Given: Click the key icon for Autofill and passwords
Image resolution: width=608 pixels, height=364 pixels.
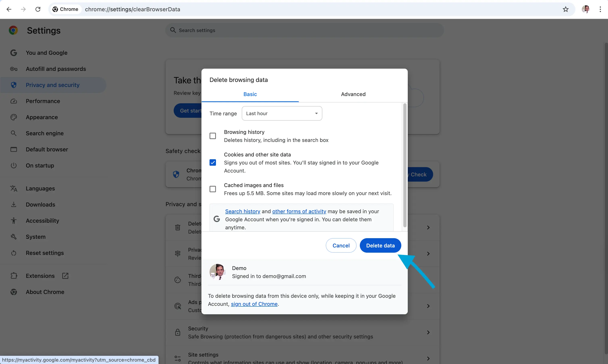Looking at the screenshot, I should pos(14,69).
